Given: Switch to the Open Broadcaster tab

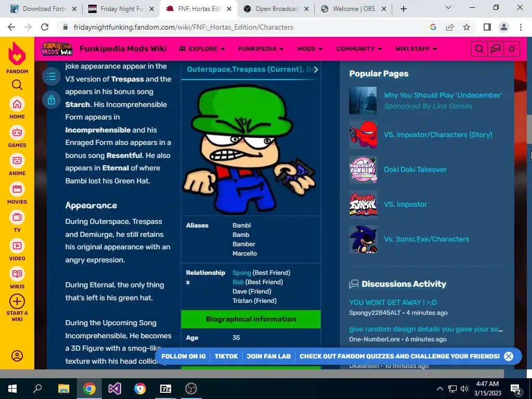Looking at the screenshot, I should [276, 9].
